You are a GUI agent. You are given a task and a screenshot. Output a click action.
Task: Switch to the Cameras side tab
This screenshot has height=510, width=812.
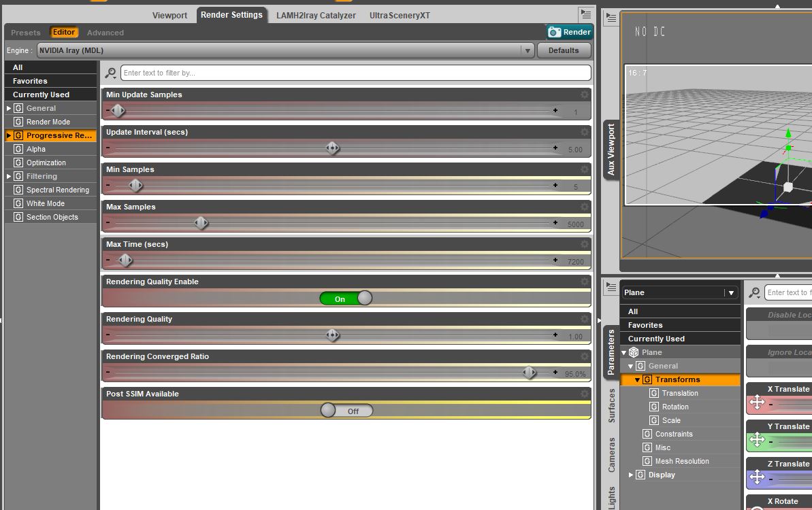click(612, 455)
